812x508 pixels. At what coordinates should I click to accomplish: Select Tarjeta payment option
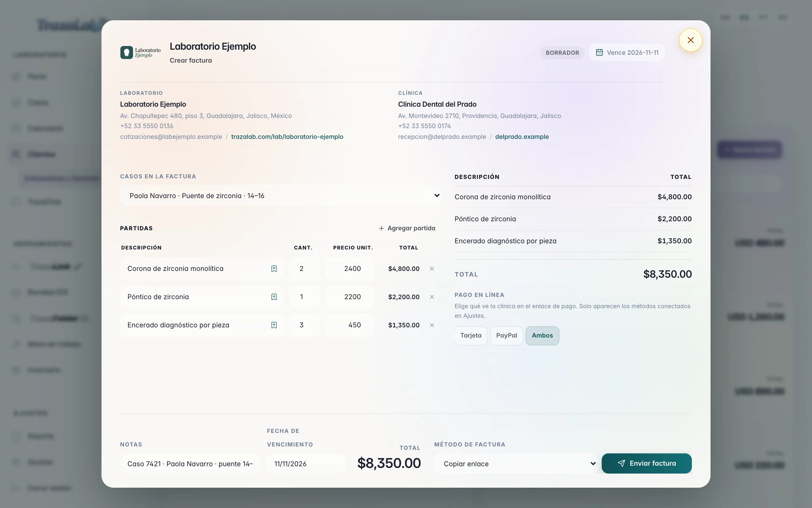point(470,335)
